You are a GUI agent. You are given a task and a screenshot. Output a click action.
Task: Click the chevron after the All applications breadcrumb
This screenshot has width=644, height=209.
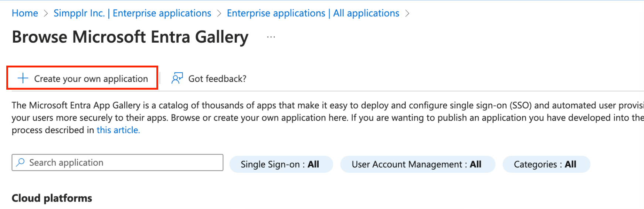tap(407, 13)
